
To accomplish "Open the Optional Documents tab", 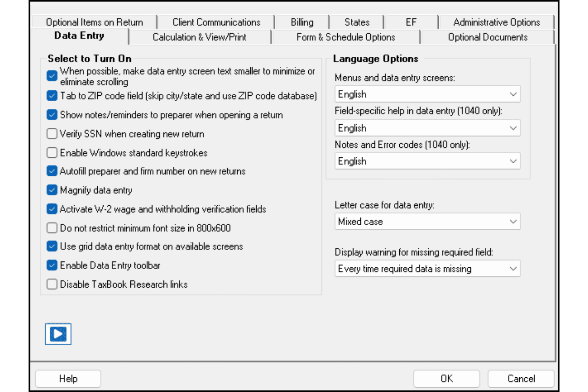I will tap(487, 37).
